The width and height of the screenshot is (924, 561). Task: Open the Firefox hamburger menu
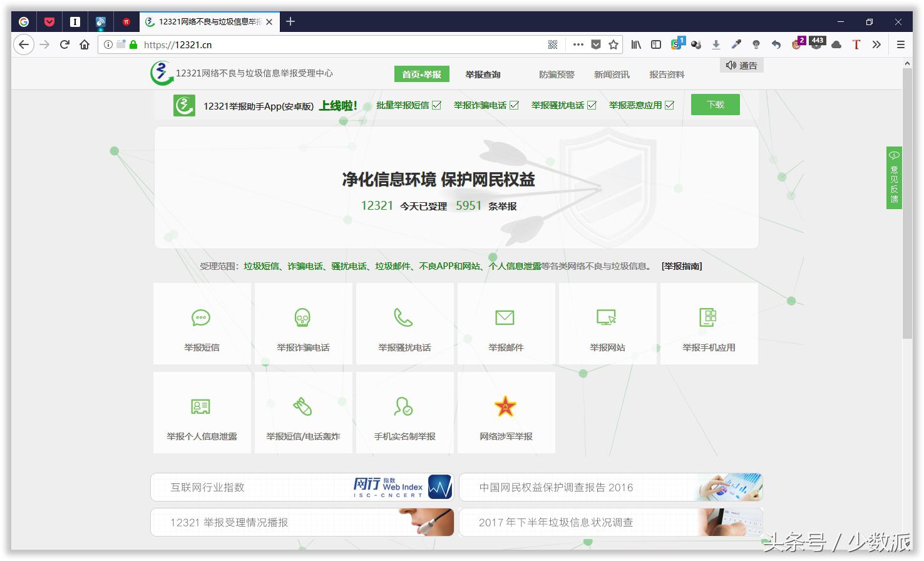tap(901, 44)
